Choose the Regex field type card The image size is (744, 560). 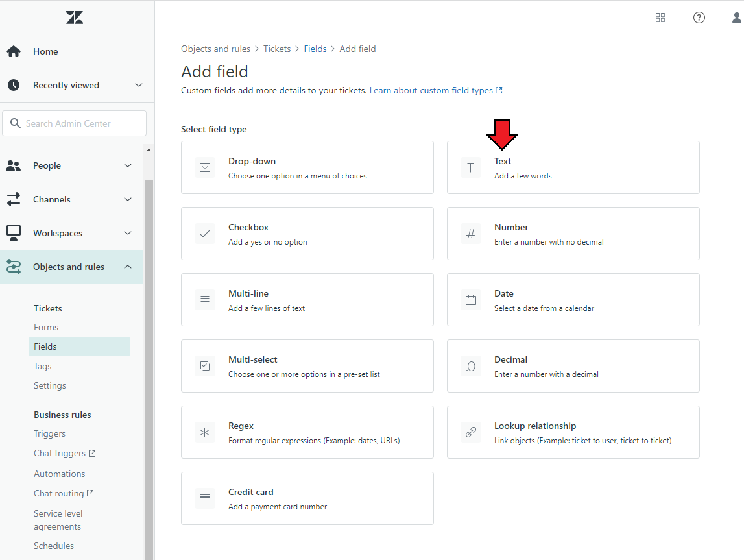[x=307, y=432]
